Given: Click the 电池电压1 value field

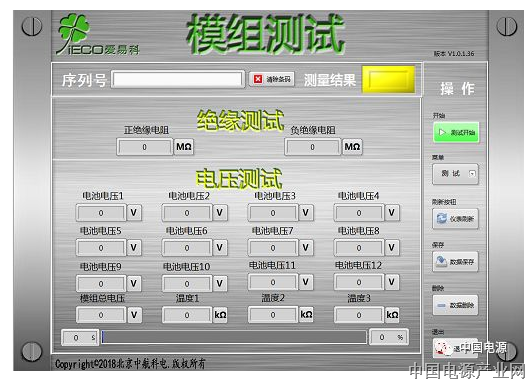Looking at the screenshot, I should tap(101, 213).
